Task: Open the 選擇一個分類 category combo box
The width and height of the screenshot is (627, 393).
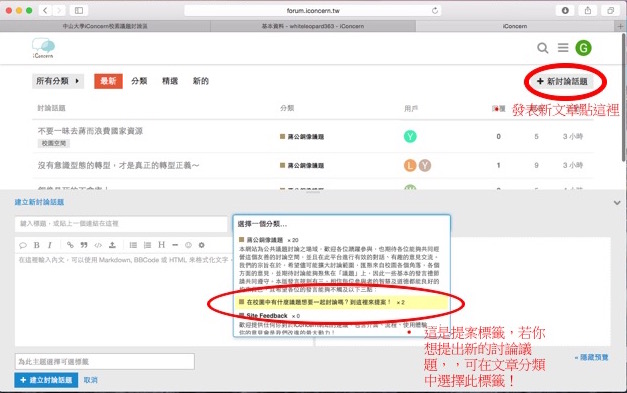Action: click(x=341, y=224)
